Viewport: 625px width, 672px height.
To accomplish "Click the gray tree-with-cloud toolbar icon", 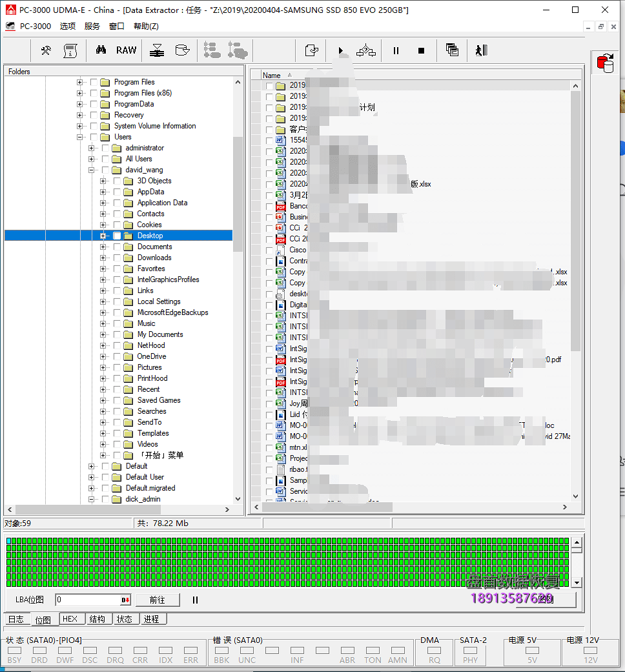I will [238, 50].
